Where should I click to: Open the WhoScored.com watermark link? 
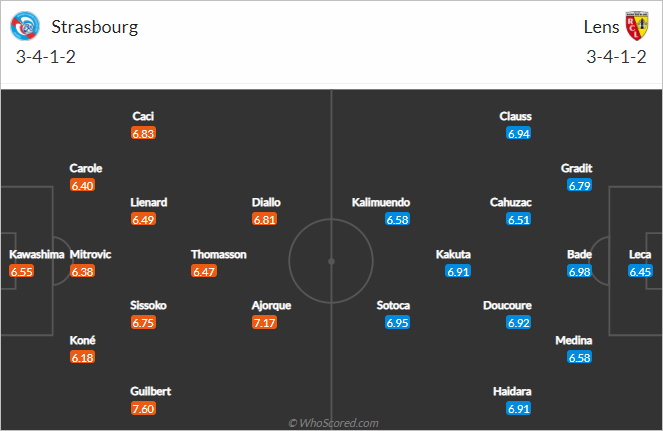333,423
